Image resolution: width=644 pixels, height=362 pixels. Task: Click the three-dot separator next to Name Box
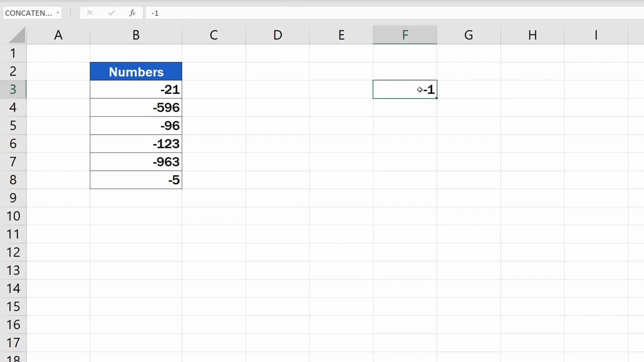[x=70, y=13]
